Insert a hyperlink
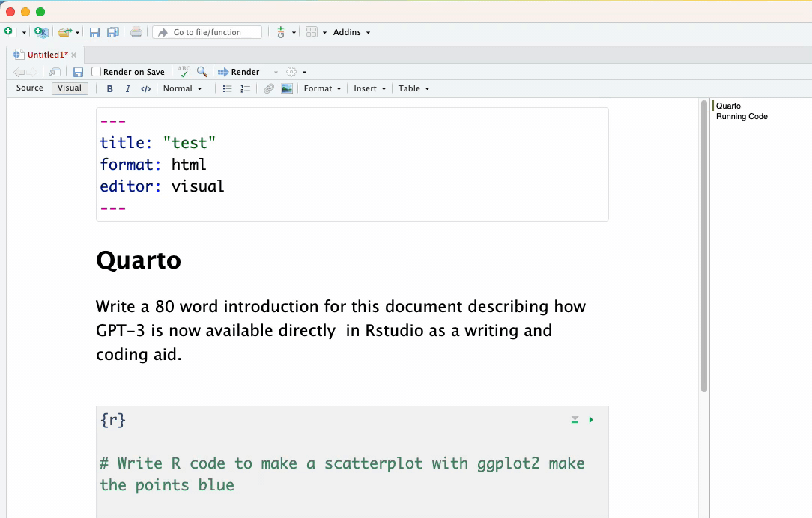Screen dimensions: 812x518 268,88
